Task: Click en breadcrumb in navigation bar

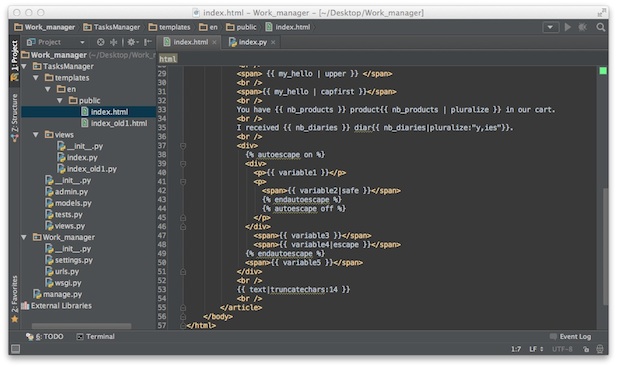Action: pos(208,27)
